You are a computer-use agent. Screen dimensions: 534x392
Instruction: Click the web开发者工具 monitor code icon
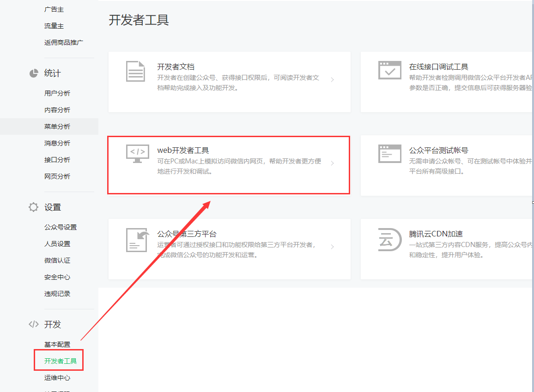click(138, 154)
